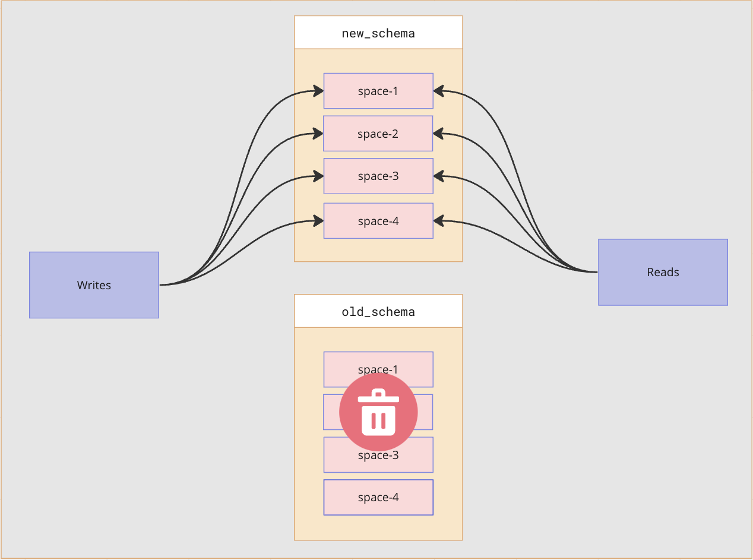Screen dimensions: 753x560
Task: Select the Reads box
Action: pyautogui.click(x=663, y=272)
